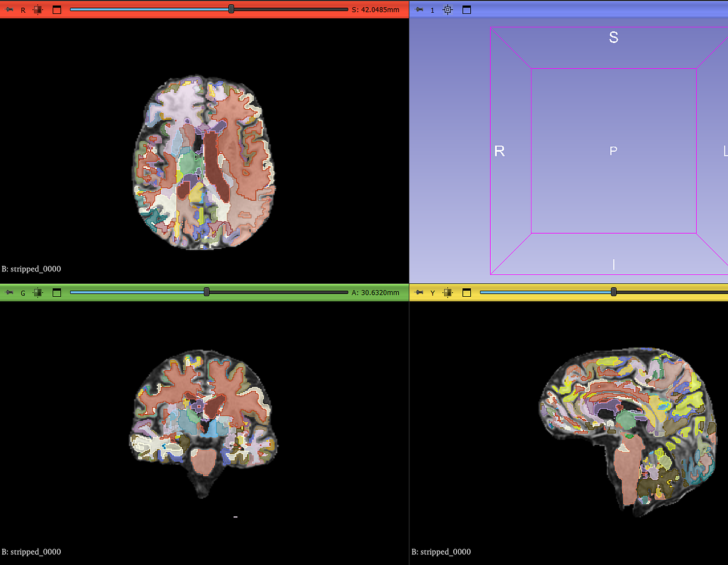
Task: Click the R label in the red view bar
Action: point(23,9)
